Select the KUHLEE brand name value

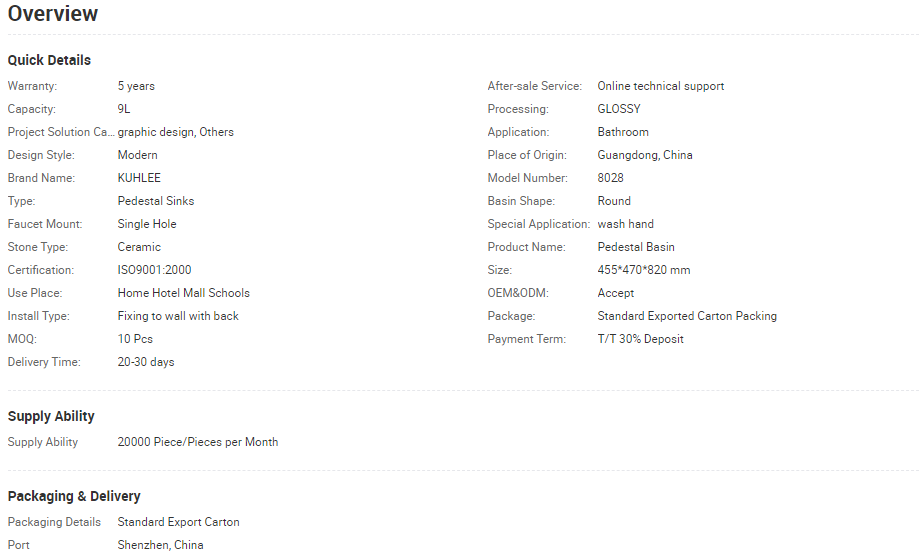tap(139, 178)
